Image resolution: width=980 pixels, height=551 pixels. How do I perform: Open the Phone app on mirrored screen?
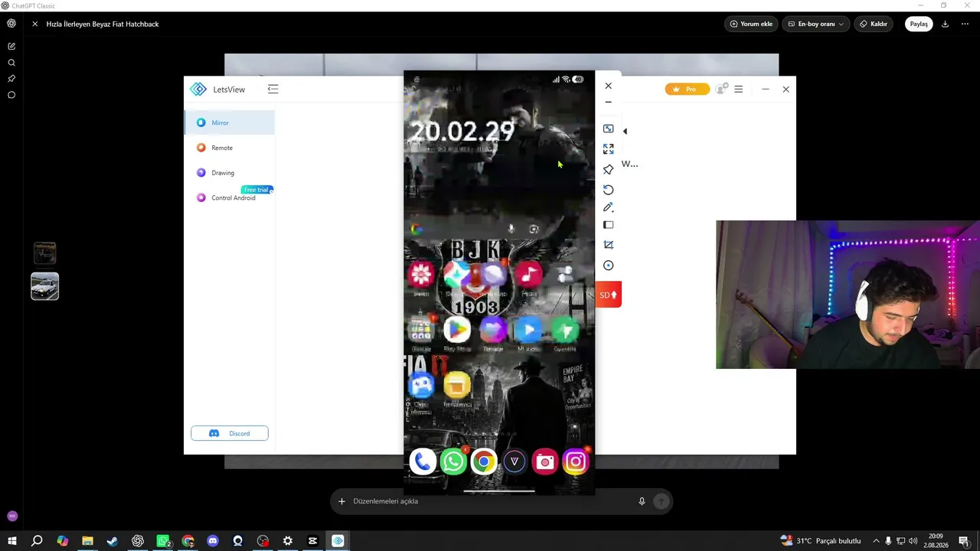click(422, 461)
